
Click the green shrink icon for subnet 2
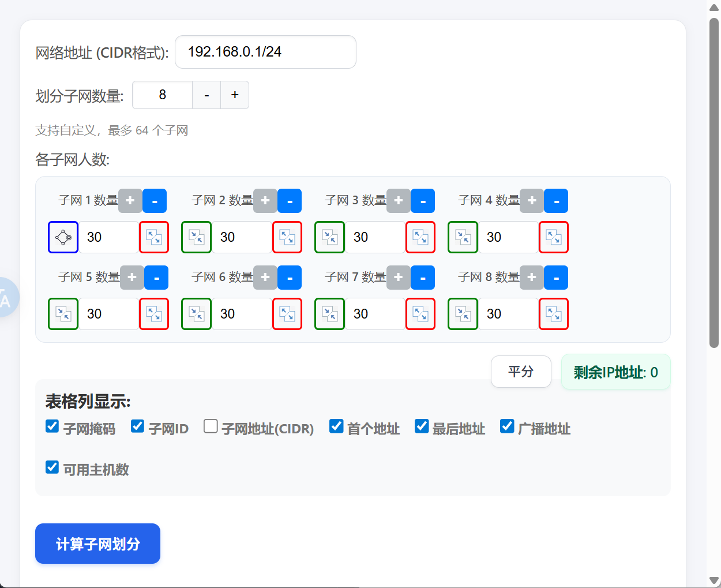(196, 237)
